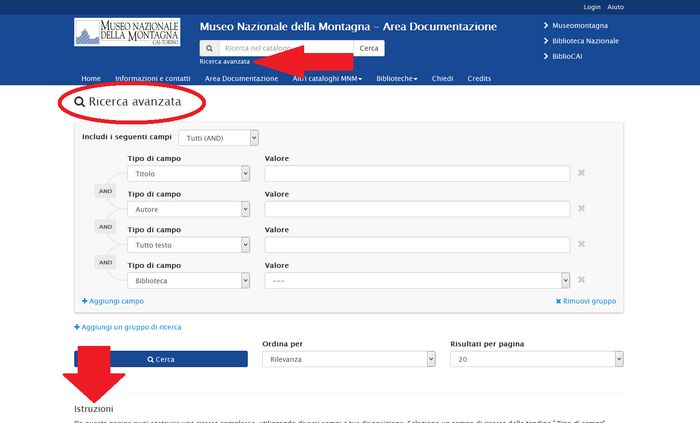Click Rimuovi gruppo link
Screen dimensions: 700x423
pos(586,301)
